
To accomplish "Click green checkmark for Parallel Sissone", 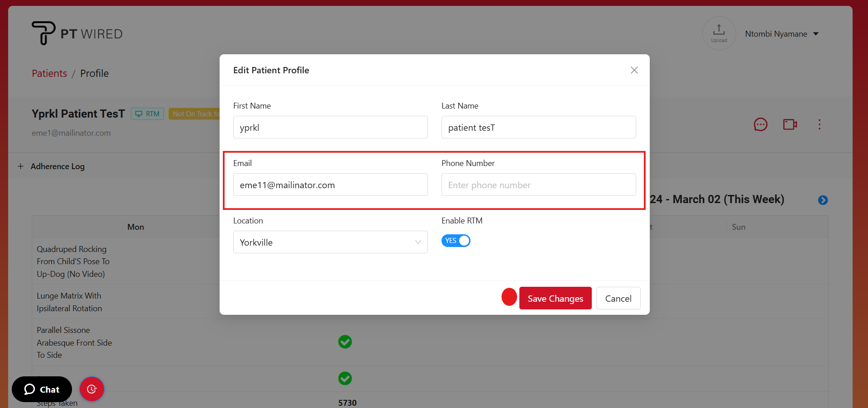I will pyautogui.click(x=345, y=342).
